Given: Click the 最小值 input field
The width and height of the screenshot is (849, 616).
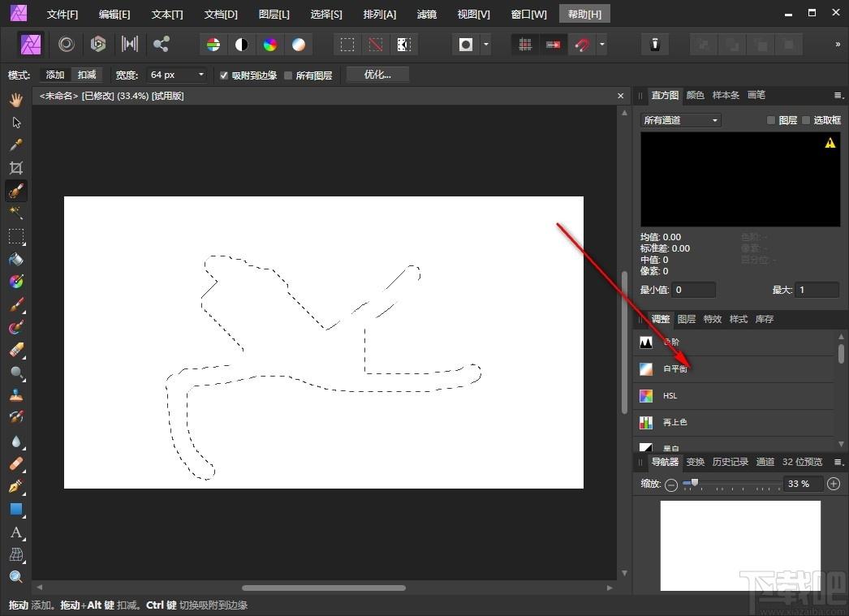Looking at the screenshot, I should [694, 290].
